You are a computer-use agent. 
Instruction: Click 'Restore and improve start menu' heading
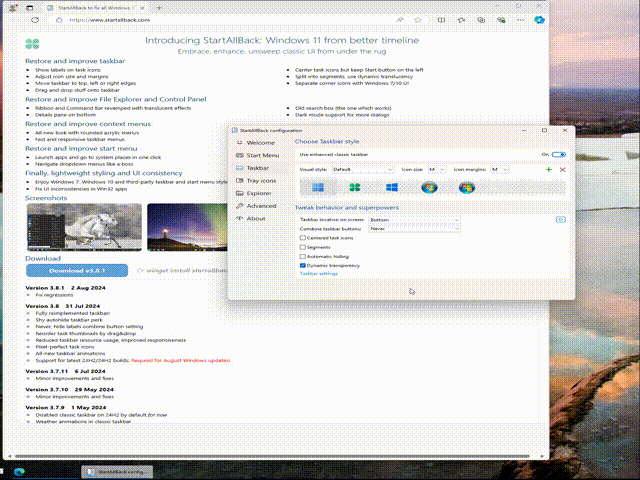tap(81, 149)
